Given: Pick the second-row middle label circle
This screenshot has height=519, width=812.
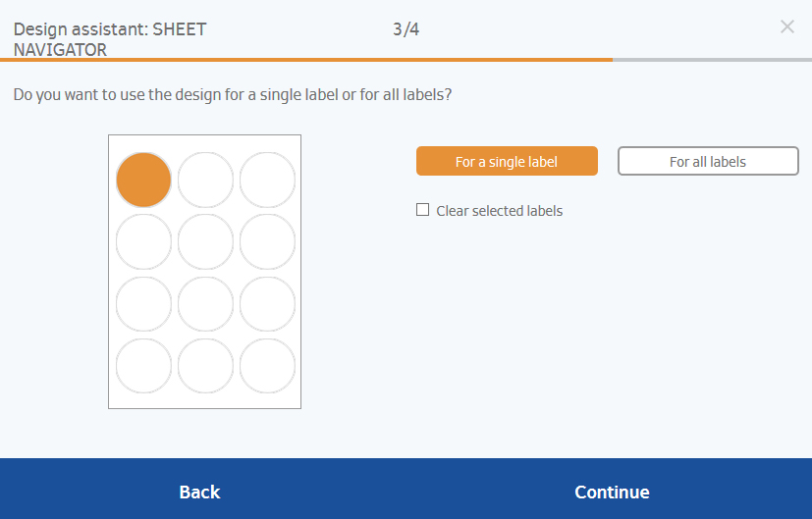Looking at the screenshot, I should pyautogui.click(x=205, y=241).
